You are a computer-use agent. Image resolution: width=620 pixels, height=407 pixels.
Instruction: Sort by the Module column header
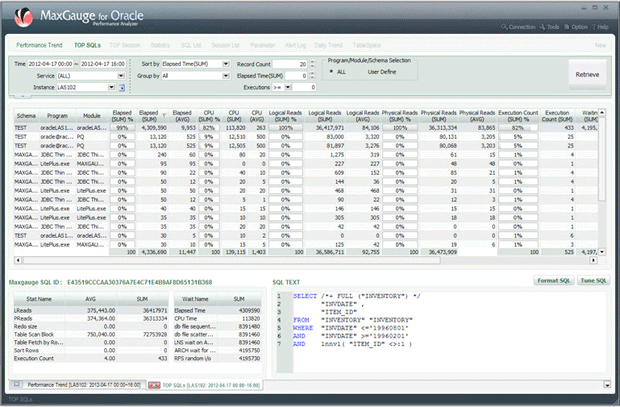point(92,116)
